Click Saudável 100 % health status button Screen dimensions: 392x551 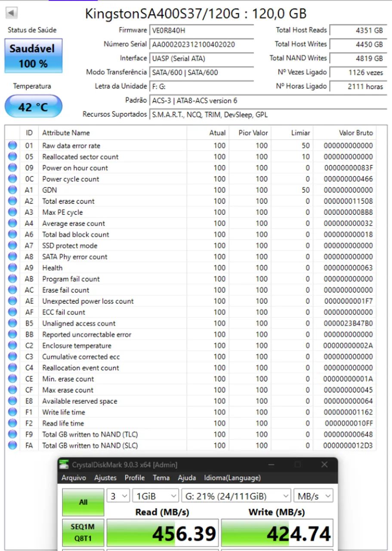[34, 56]
